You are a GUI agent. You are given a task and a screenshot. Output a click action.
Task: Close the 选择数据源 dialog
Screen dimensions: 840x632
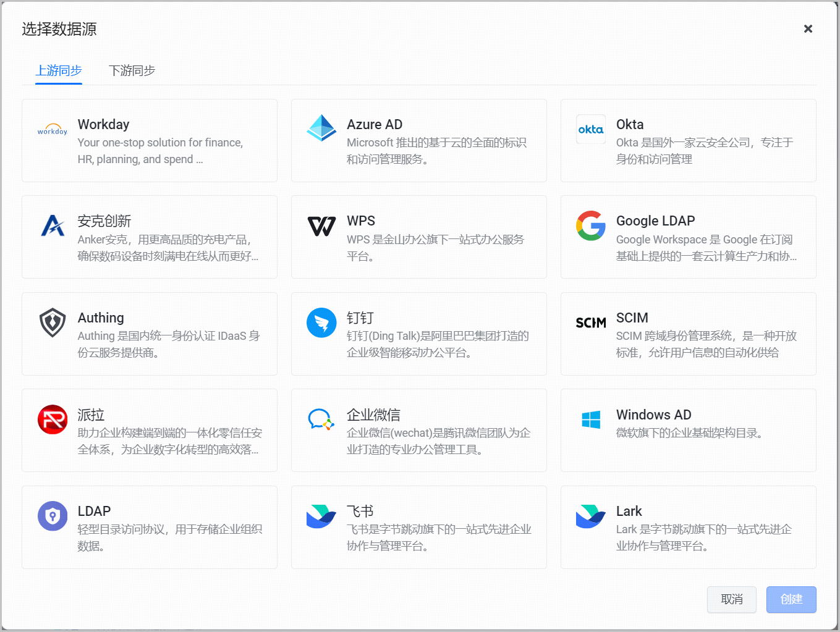(808, 28)
